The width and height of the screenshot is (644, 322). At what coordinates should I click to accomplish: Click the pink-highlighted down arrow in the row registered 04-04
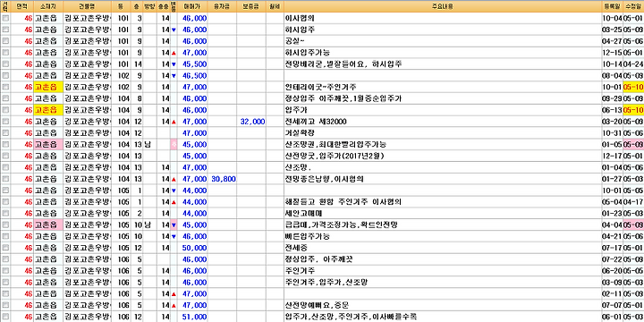[174, 225]
